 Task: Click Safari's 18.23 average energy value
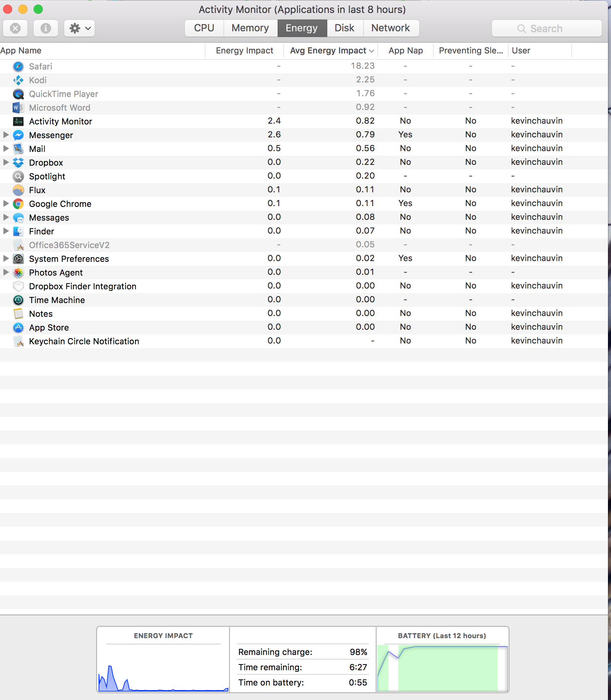pos(363,66)
